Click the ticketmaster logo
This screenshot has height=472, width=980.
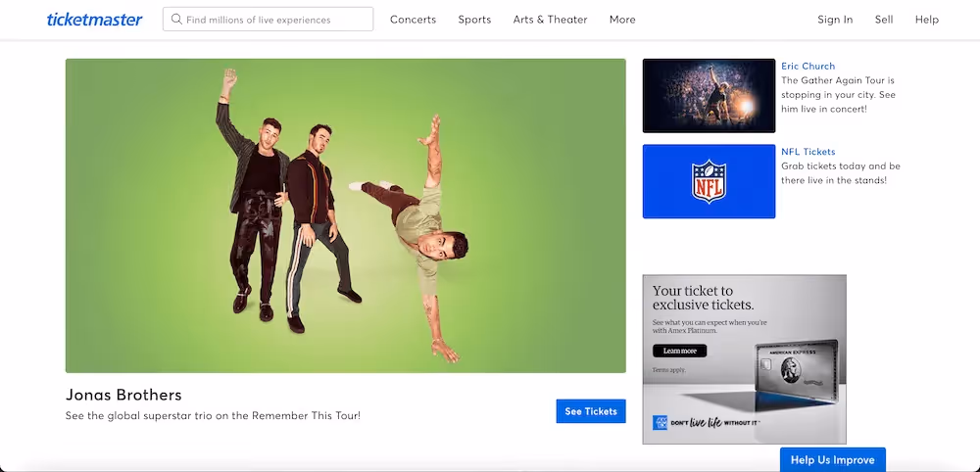coord(94,20)
